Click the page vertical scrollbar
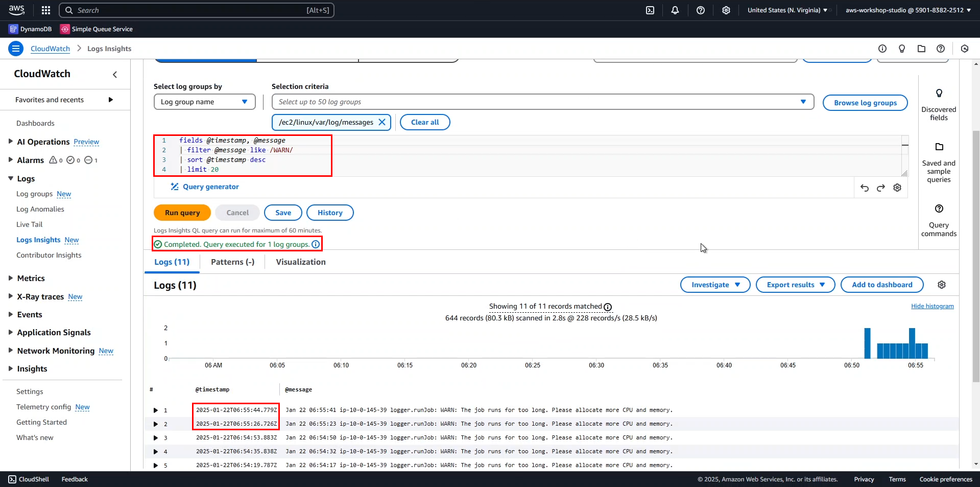This screenshot has height=487, width=980. (x=976, y=256)
